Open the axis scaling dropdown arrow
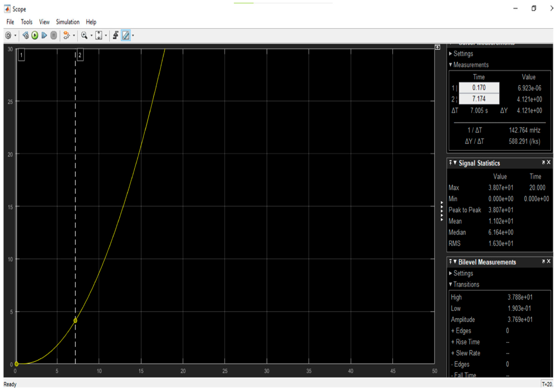This screenshot has width=558, height=392. pos(106,36)
